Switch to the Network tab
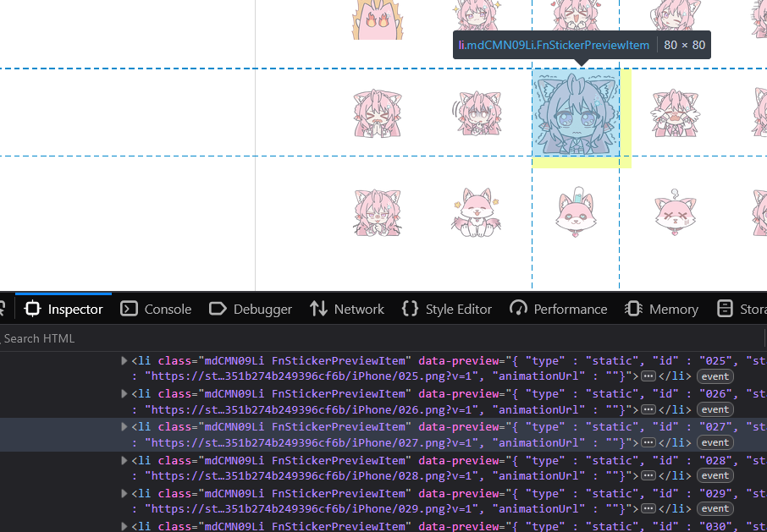This screenshot has width=767, height=532. pos(346,310)
